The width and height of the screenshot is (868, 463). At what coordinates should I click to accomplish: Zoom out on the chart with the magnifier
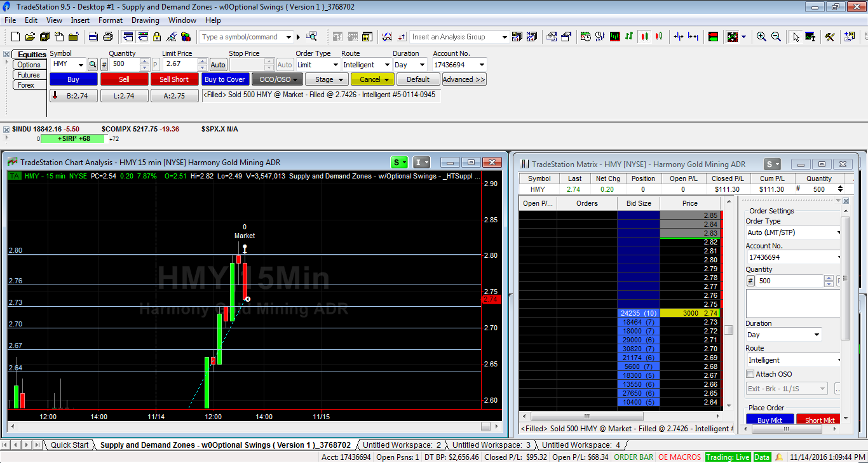point(776,37)
